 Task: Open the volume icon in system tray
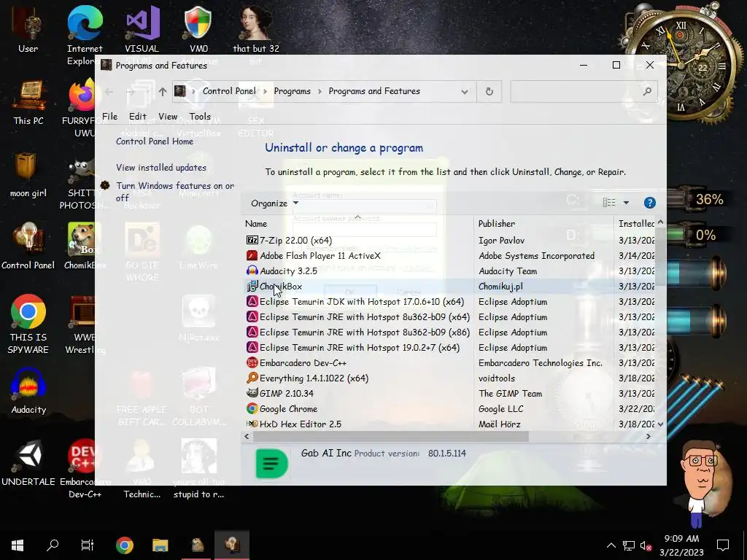[x=646, y=545]
